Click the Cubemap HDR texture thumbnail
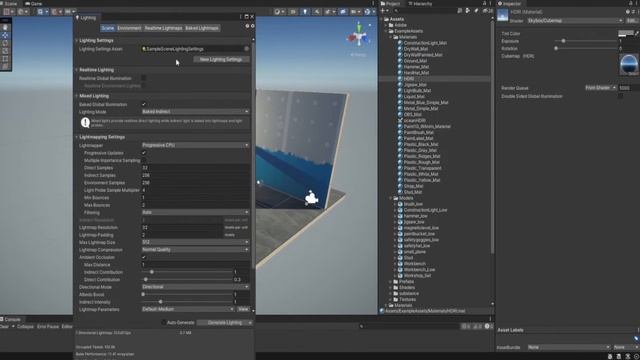The height and width of the screenshot is (360, 640). [x=629, y=64]
